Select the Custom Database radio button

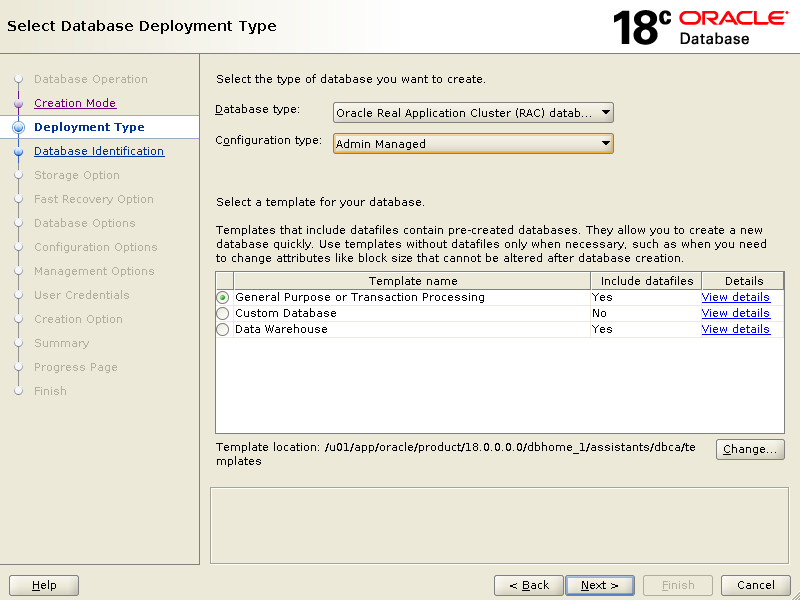pyautogui.click(x=222, y=313)
